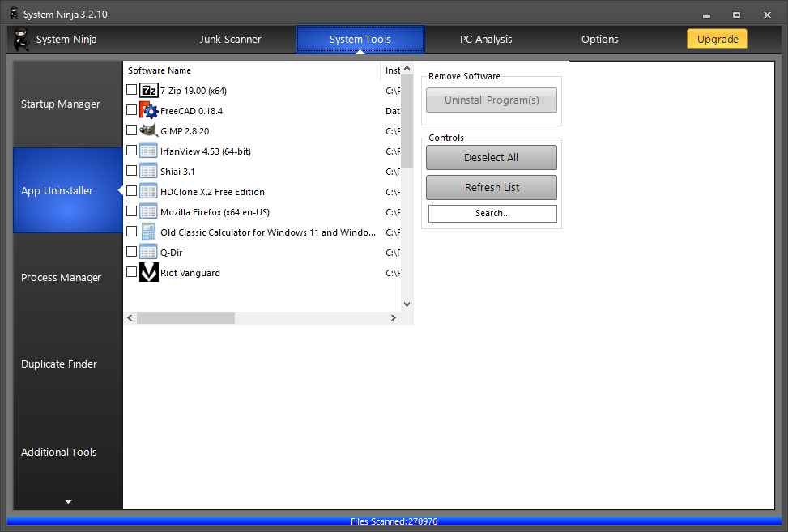Expand more tools with the sidebar down arrow

tap(68, 501)
